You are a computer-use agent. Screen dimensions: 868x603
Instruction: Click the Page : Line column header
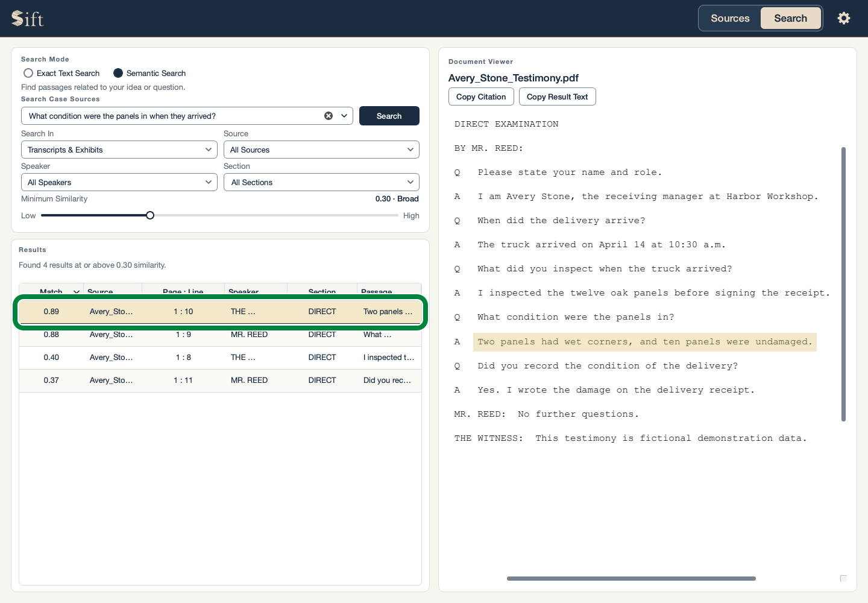coord(183,292)
